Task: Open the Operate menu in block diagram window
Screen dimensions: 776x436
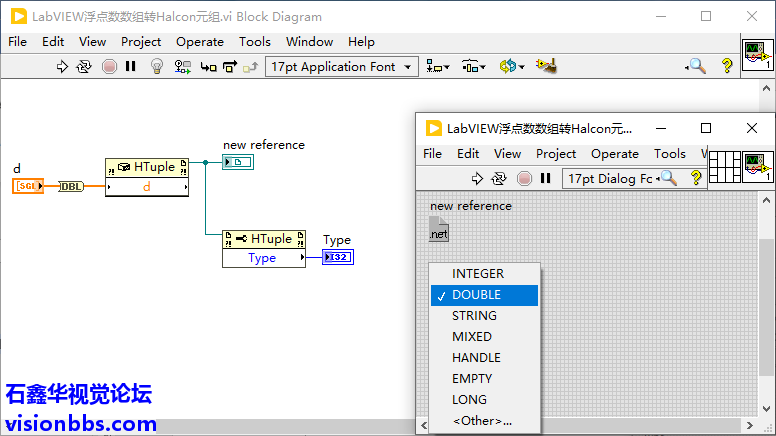Action: [200, 41]
